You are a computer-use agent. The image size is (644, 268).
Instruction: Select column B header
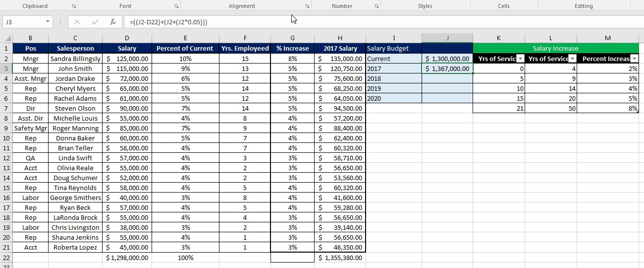click(30, 38)
